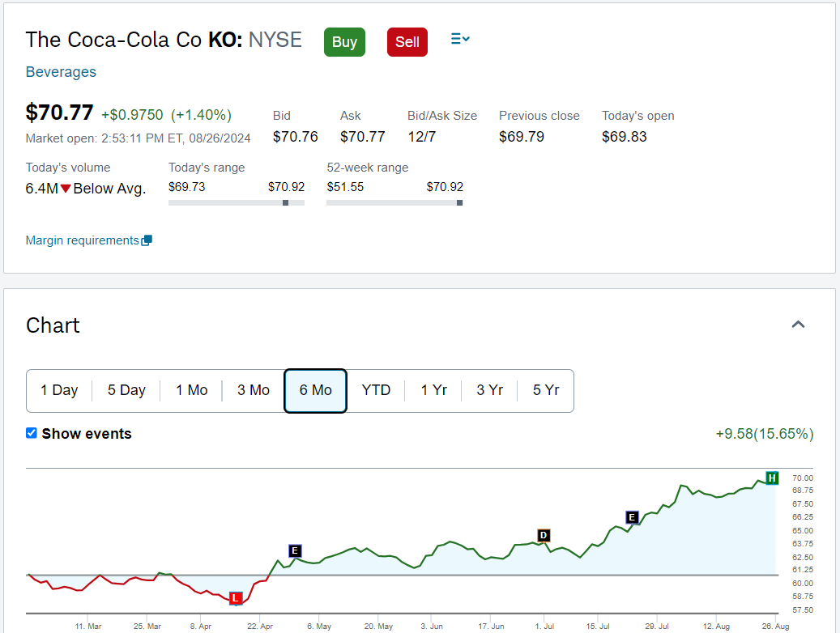Click the Market open timestamp line
The height and width of the screenshot is (633, 840).
point(139,138)
